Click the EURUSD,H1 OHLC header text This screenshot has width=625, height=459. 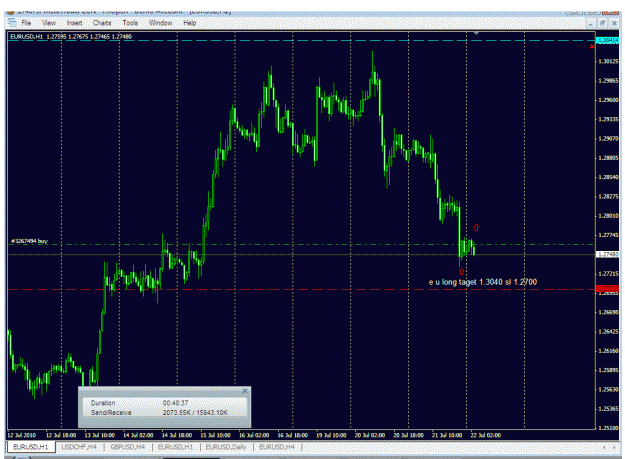[x=71, y=36]
